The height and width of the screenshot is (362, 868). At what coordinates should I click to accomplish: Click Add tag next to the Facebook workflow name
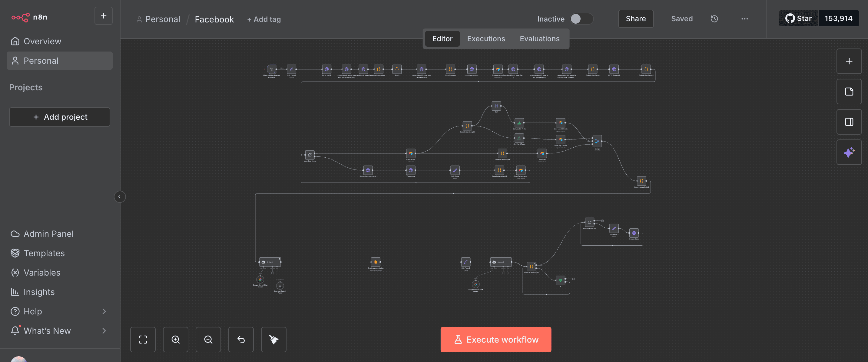[264, 19]
